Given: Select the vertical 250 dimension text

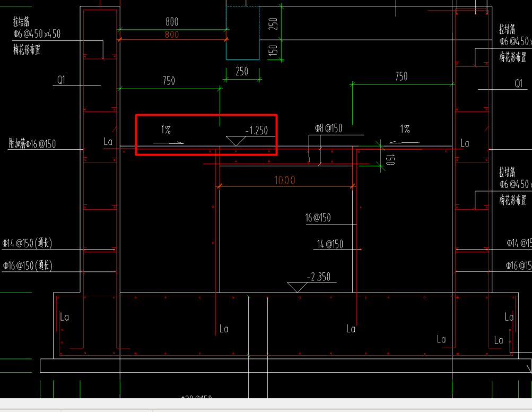Looking at the screenshot, I should 273,24.
